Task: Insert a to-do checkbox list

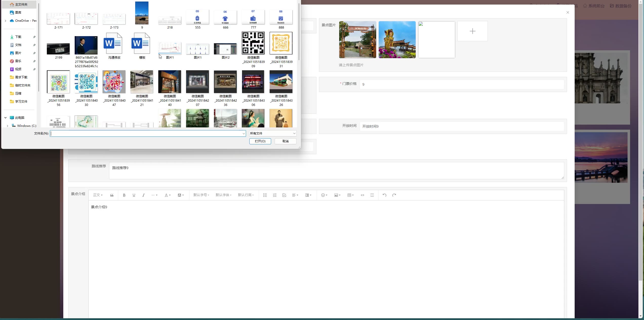Action: (x=284, y=195)
